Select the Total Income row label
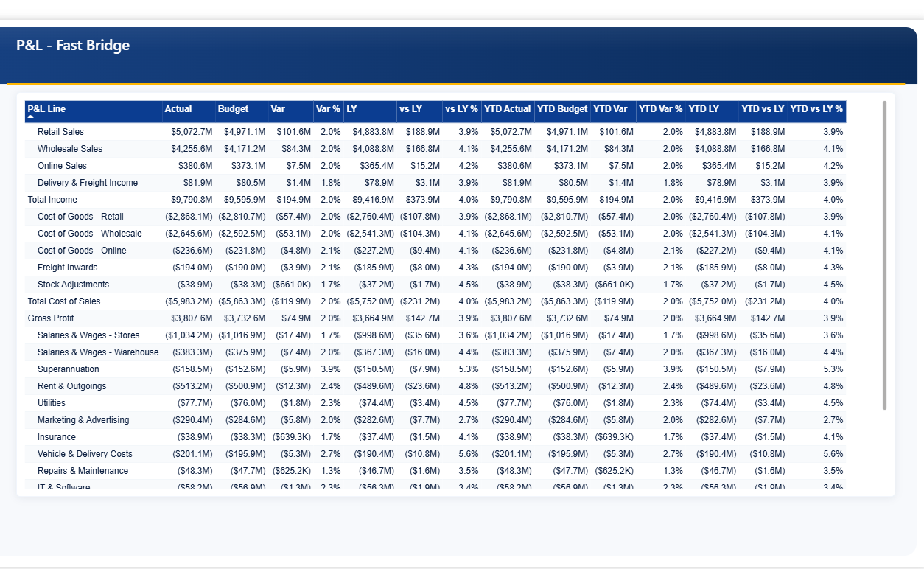Image resolution: width=924 pixels, height=569 pixels. (52, 200)
